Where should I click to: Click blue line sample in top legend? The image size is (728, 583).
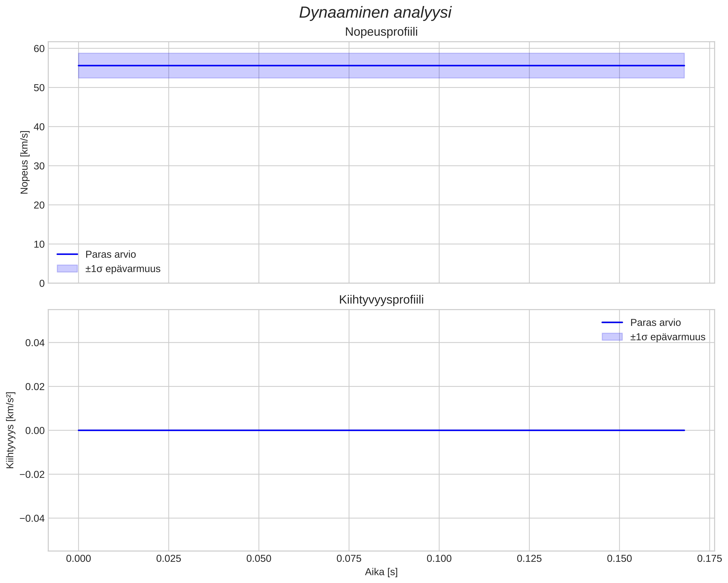[67, 254]
